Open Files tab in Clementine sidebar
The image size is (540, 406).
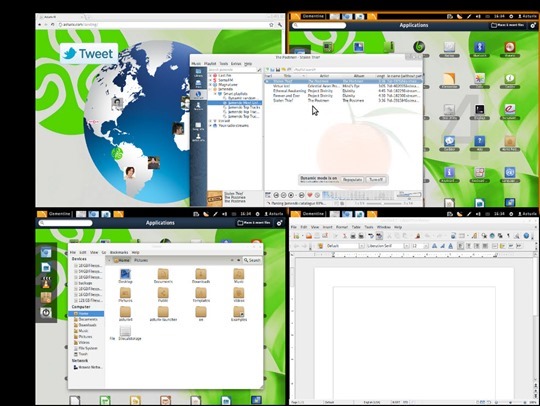tap(198, 84)
